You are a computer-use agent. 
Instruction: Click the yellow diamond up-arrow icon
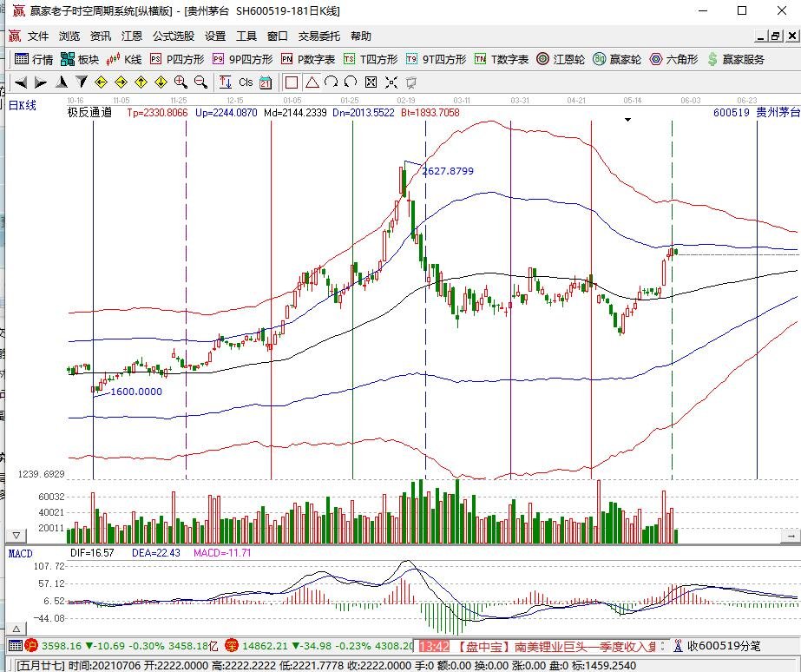pyautogui.click(x=141, y=82)
